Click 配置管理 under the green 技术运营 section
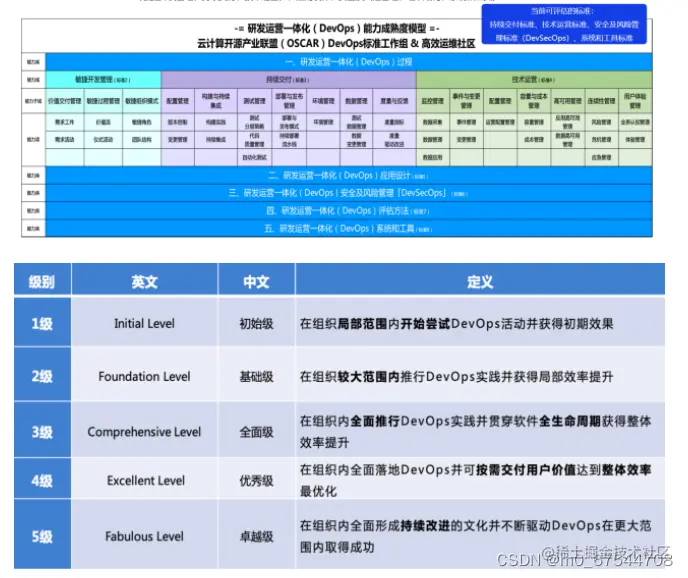 point(500,101)
